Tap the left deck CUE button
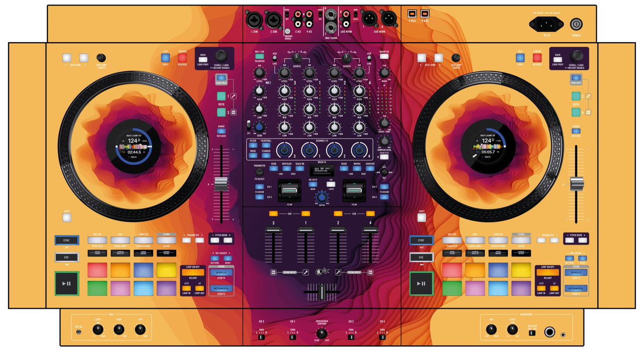The width and height of the screenshot is (644, 351). click(67, 257)
